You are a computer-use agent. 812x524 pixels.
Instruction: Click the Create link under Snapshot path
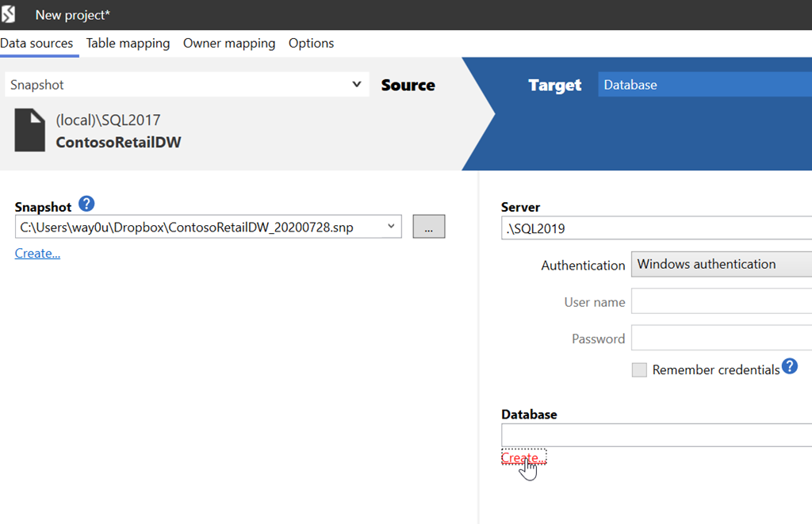pos(37,253)
